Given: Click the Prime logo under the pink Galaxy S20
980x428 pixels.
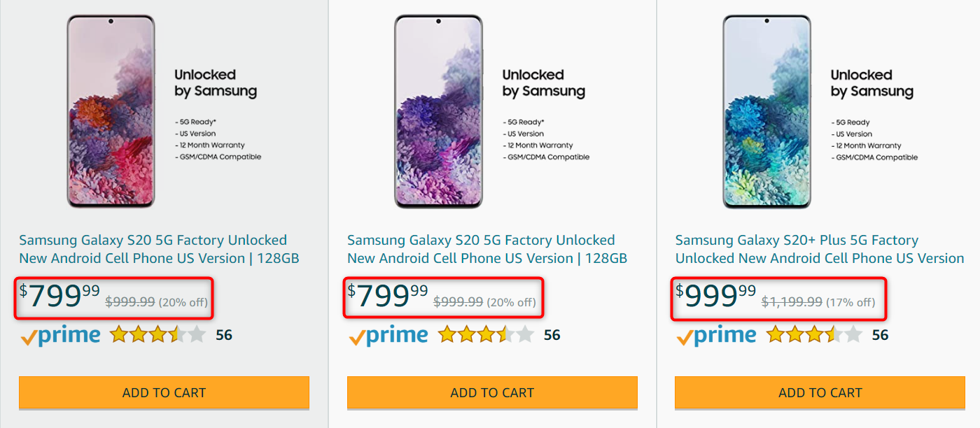Looking at the screenshot, I should (61, 336).
